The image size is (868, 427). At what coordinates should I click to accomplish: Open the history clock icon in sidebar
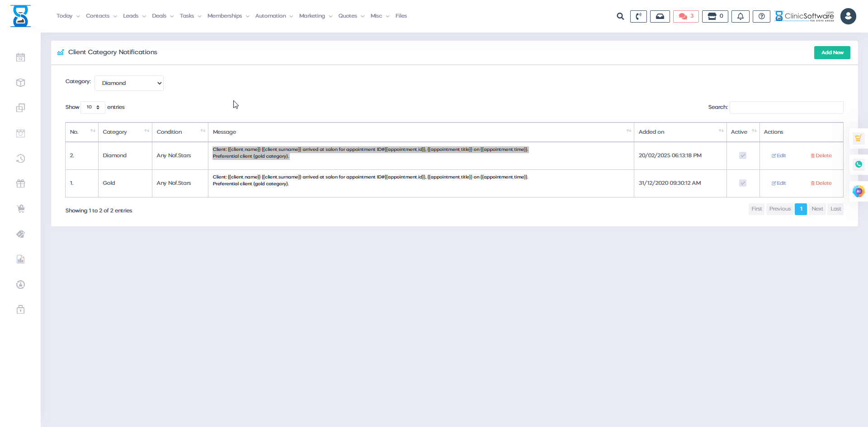point(21,159)
